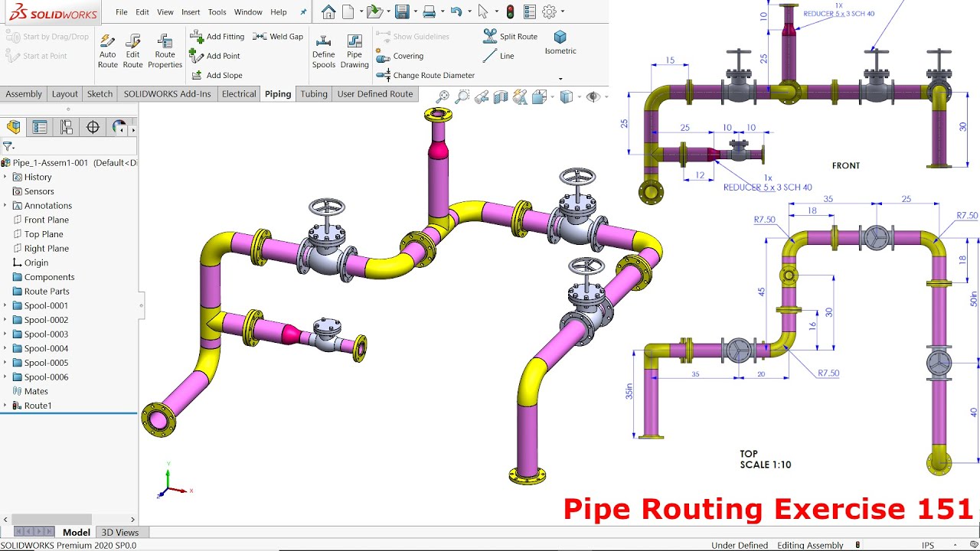Click Change Route Diameter

(426, 75)
